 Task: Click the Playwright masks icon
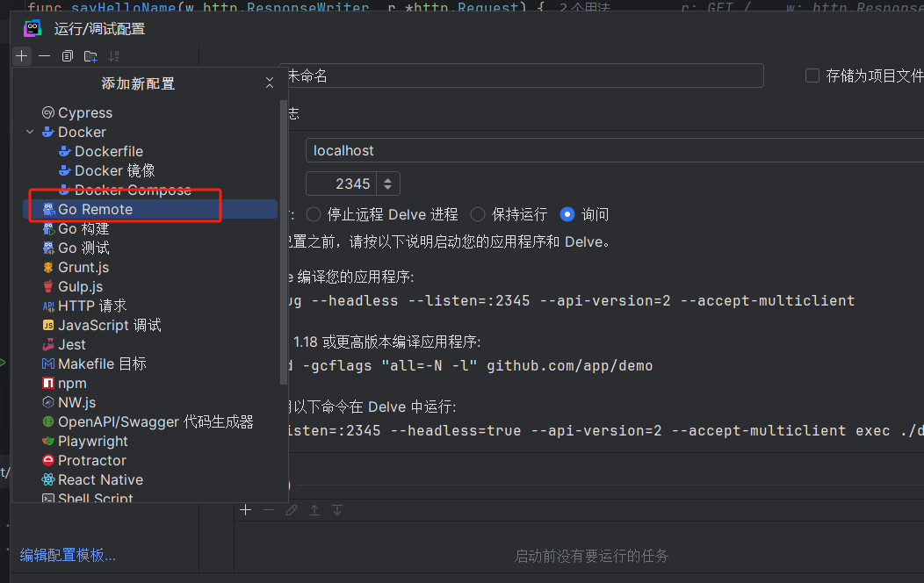point(48,441)
